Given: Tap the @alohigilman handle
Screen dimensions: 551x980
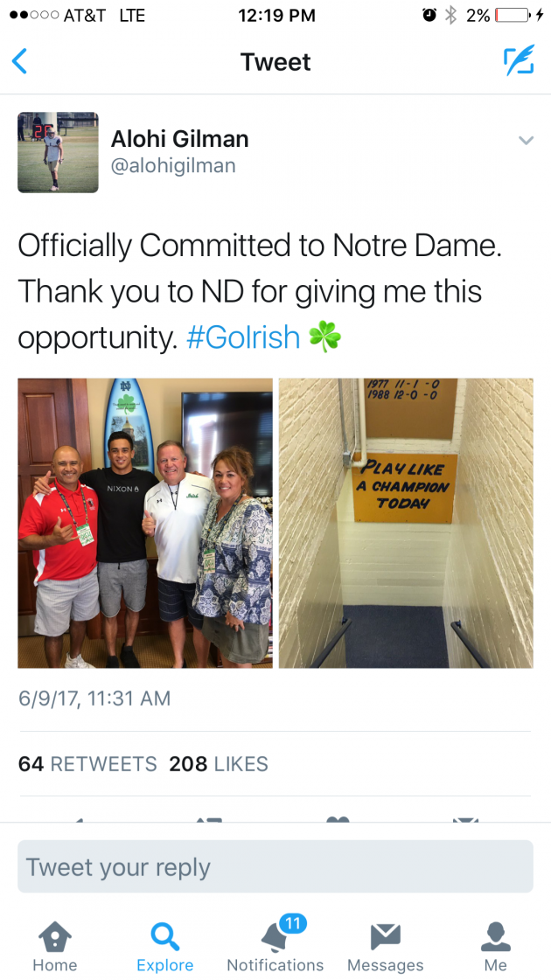Looking at the screenshot, I should click(x=173, y=165).
